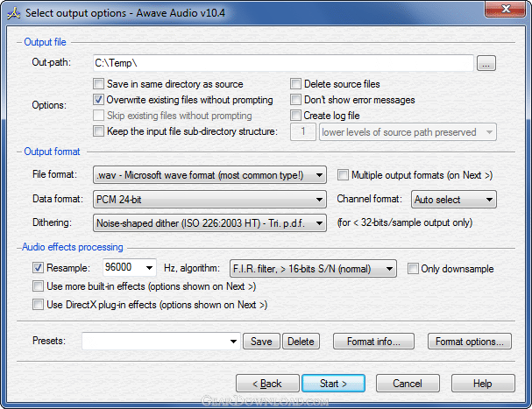Open the Data format dropdown (PCM 24-bit)
Image resolution: width=532 pixels, height=409 pixels.
coord(209,199)
